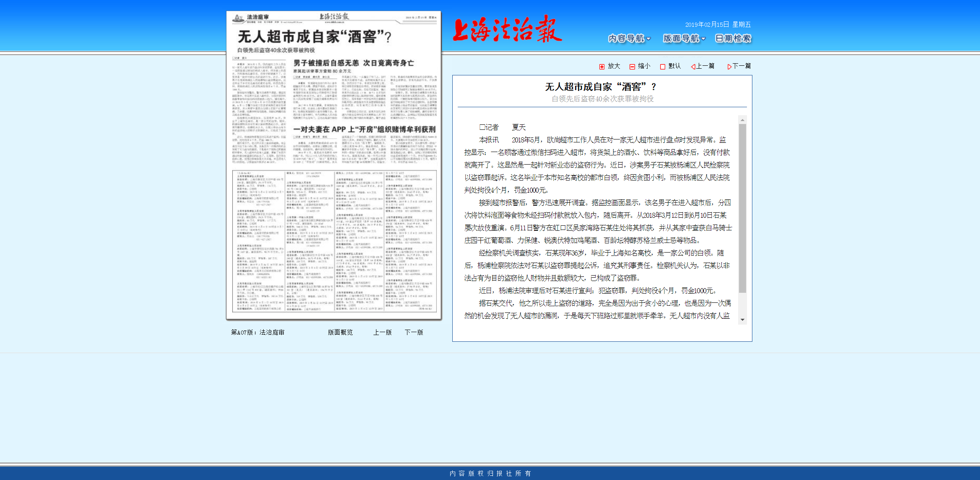Select the 第A07版：法治庭审 section label
The height and width of the screenshot is (480, 980).
coord(258,332)
